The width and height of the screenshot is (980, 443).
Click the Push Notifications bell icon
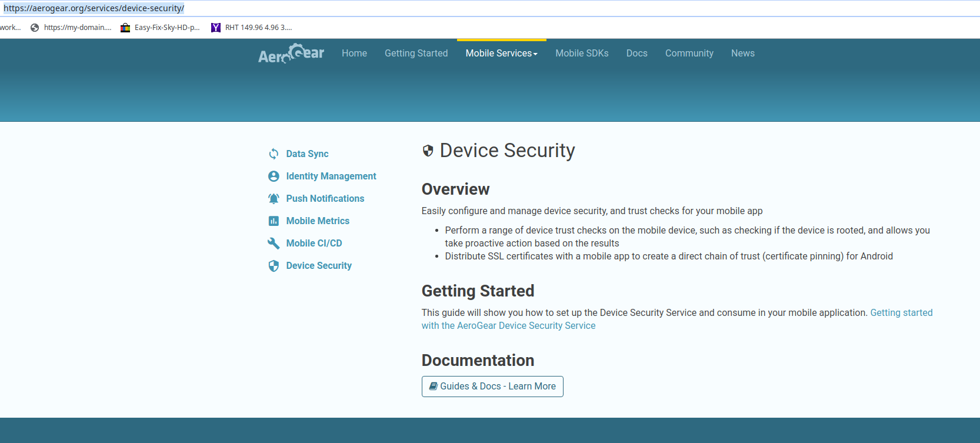(274, 198)
